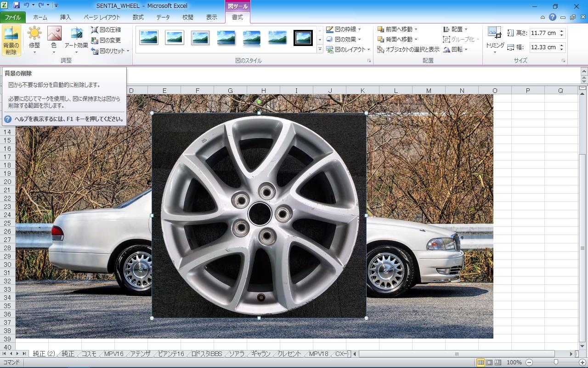Click the 背景の削除 (Remove Background) button
This screenshot has width=588, height=368.
(11, 40)
